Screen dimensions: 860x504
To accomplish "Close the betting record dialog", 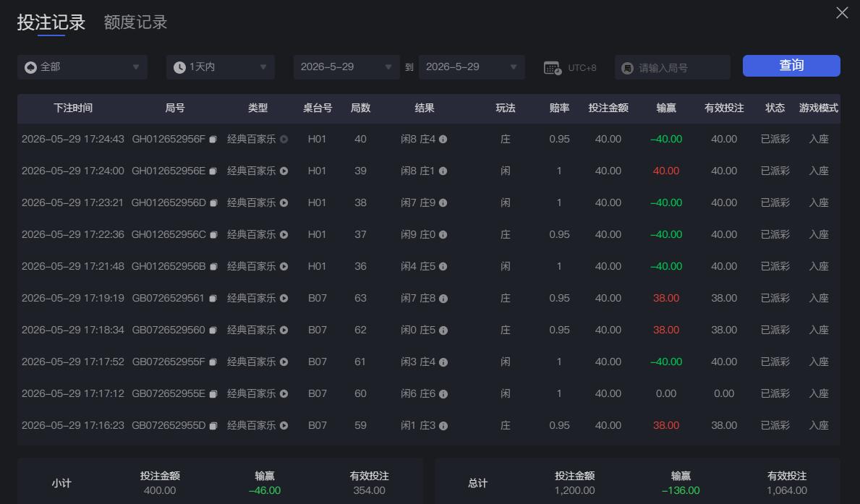I will tap(842, 12).
